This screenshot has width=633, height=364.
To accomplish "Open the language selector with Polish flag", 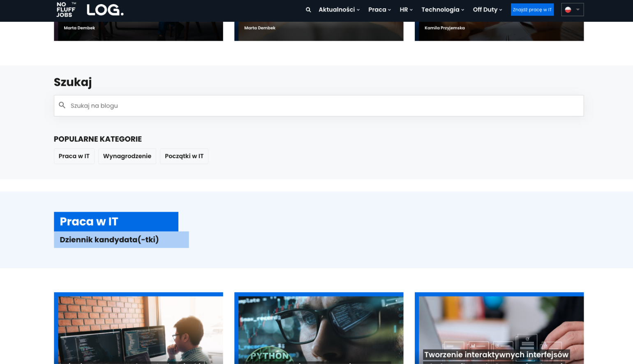I will [572, 9].
